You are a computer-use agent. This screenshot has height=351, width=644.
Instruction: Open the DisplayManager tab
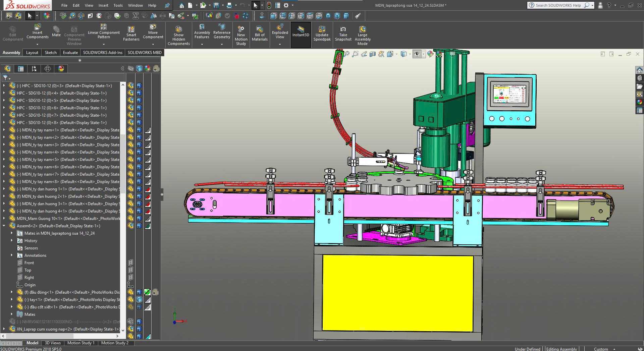61,69
